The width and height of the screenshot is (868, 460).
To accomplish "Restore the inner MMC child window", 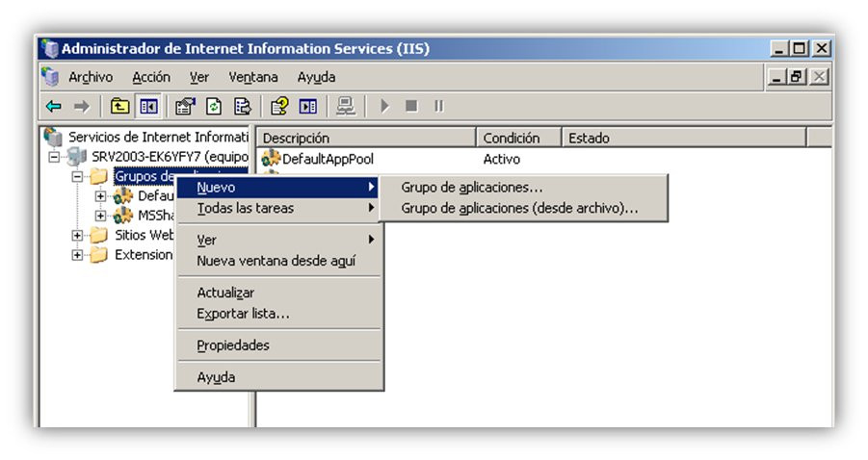I will (x=797, y=77).
